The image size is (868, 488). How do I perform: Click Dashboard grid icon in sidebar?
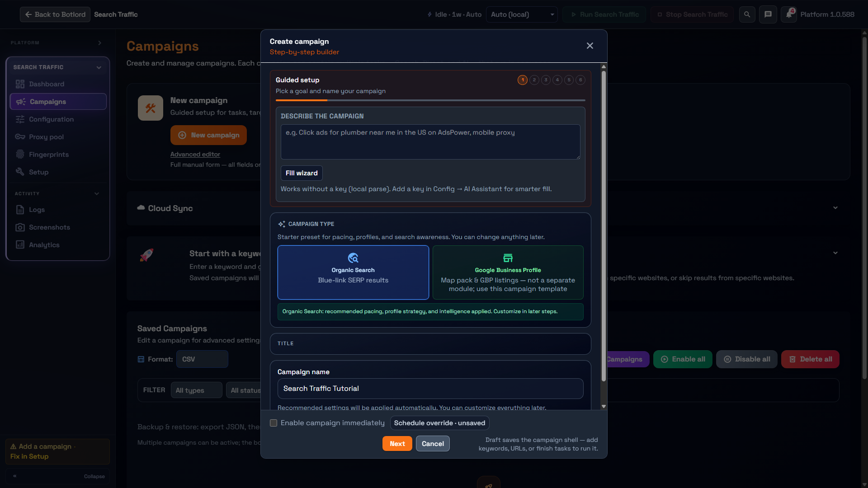[x=20, y=84]
